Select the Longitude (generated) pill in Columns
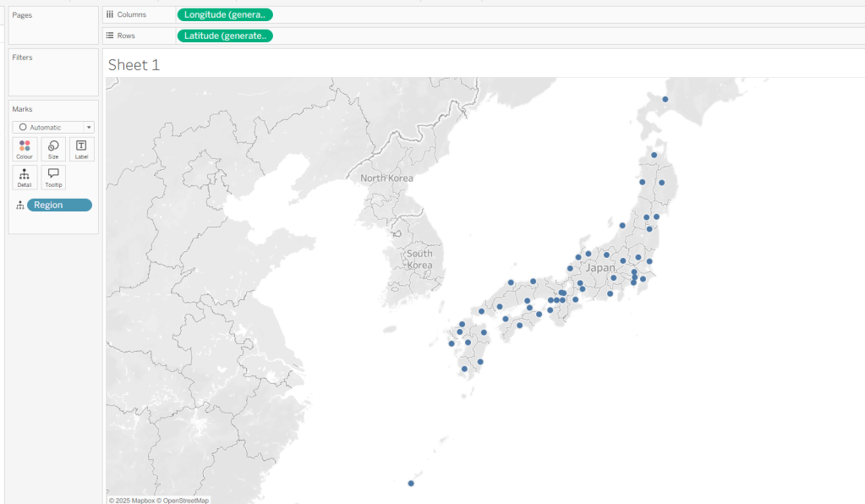 coord(224,14)
